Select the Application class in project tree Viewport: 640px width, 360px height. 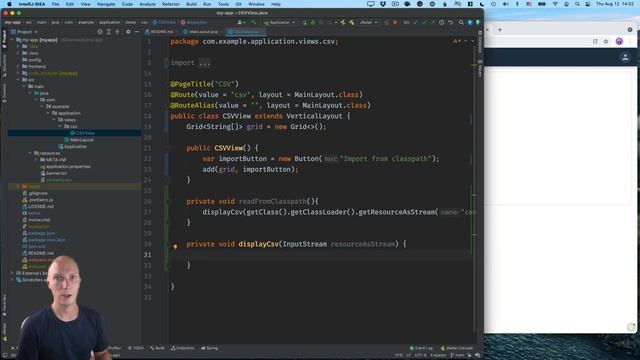click(76, 146)
